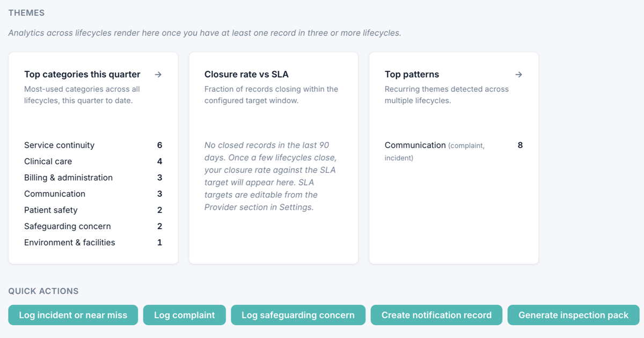Click the Closure rate vs SLA heading

(246, 75)
